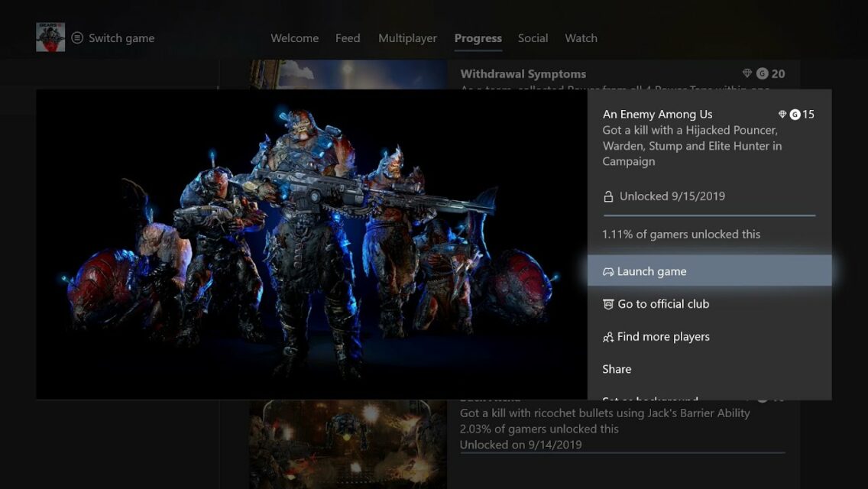Screen dimensions: 868x489
Task: Click the ricochet bullets achievement description
Action: (605, 413)
